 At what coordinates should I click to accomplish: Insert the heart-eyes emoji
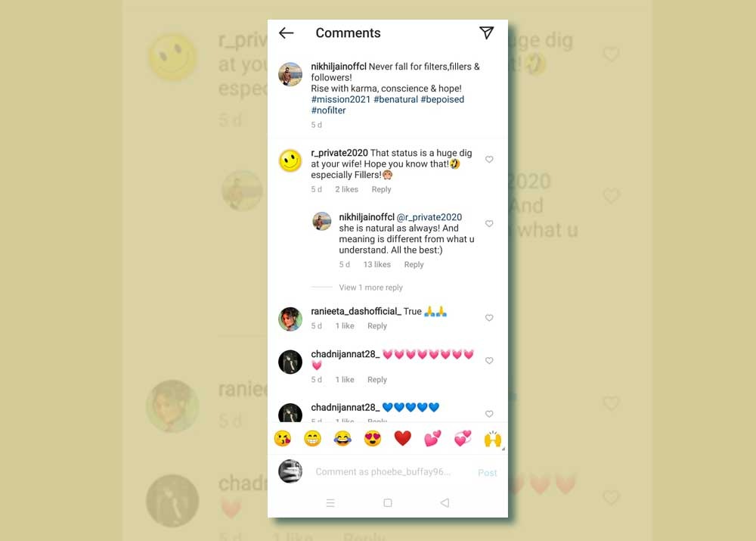[x=373, y=438]
